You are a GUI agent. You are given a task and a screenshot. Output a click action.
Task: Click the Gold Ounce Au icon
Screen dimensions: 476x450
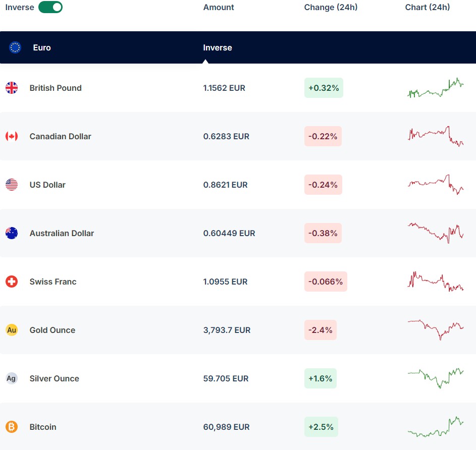12,330
